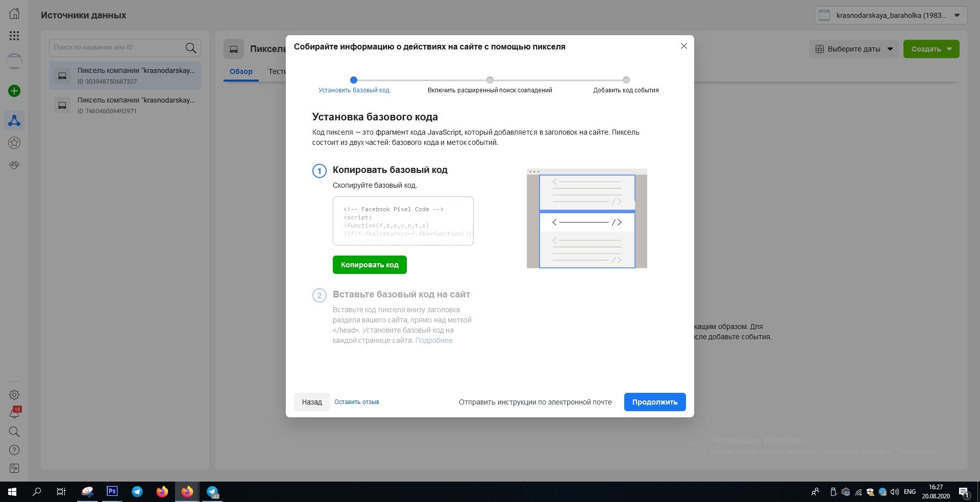Viewport: 980px width, 502px height.
Task: Click the Копировать код button
Action: 370,265
